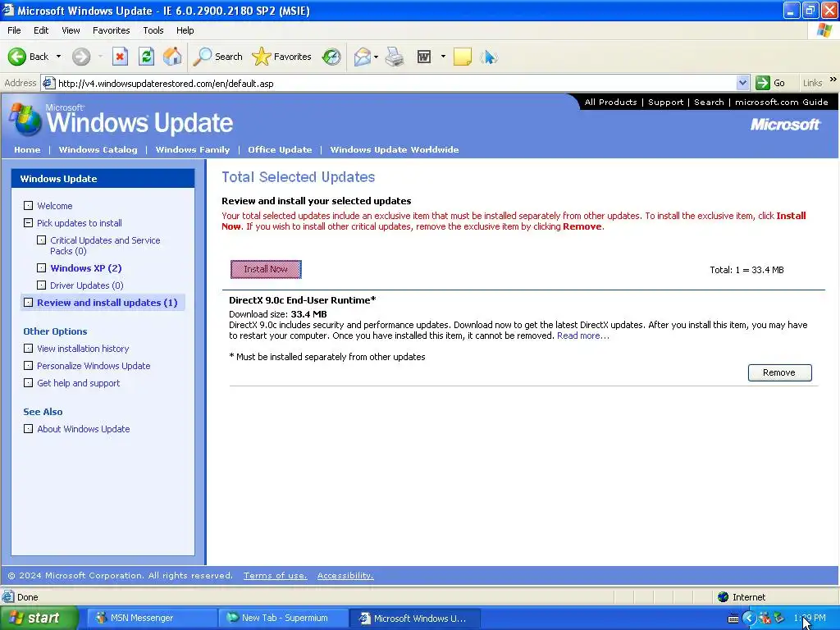Image resolution: width=840 pixels, height=630 pixels.
Task: Click Support in the top black bar
Action: pyautogui.click(x=666, y=102)
